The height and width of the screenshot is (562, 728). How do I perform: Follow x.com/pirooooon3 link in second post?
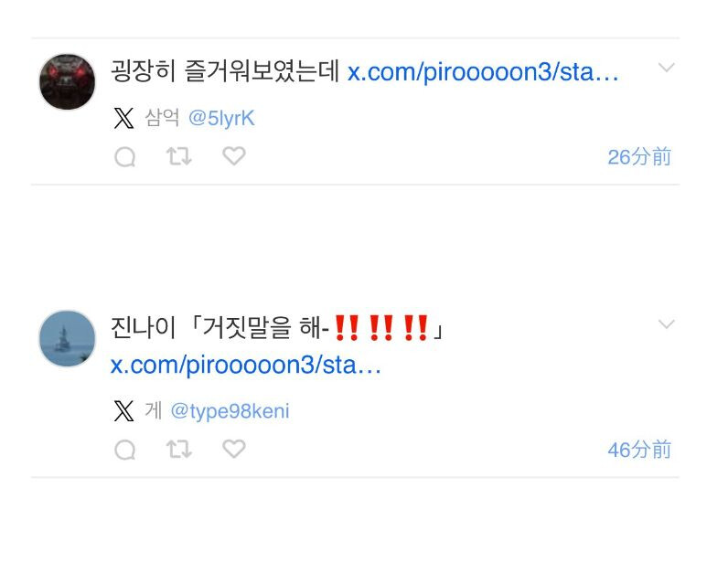(x=246, y=365)
